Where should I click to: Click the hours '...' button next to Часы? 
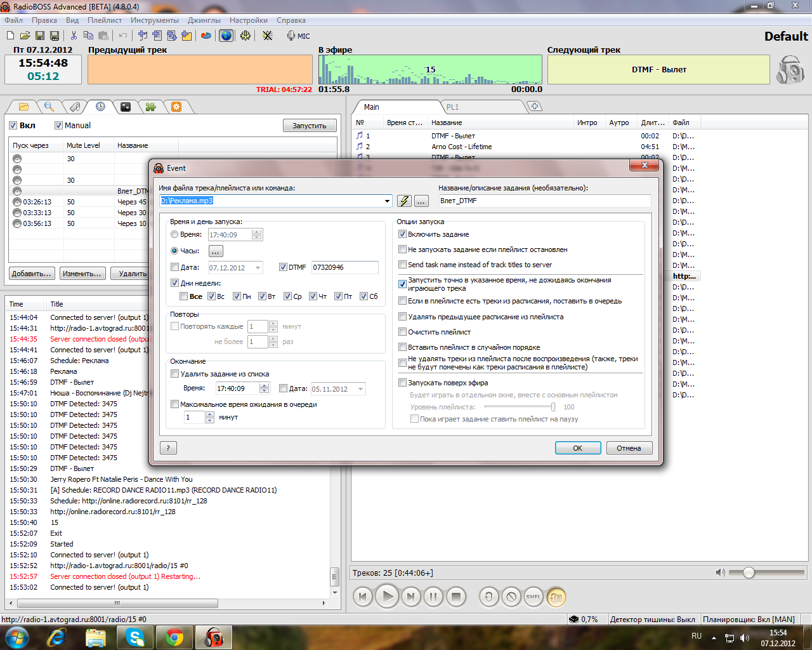pyautogui.click(x=216, y=251)
